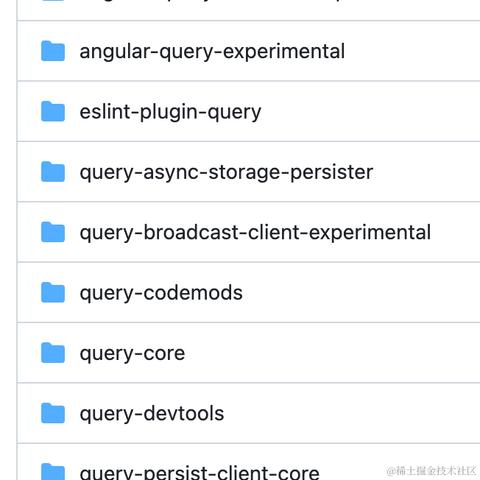Screen dimensions: 480x480
Task: Click blank space in the eslint-plugin-query row
Action: click(370, 111)
